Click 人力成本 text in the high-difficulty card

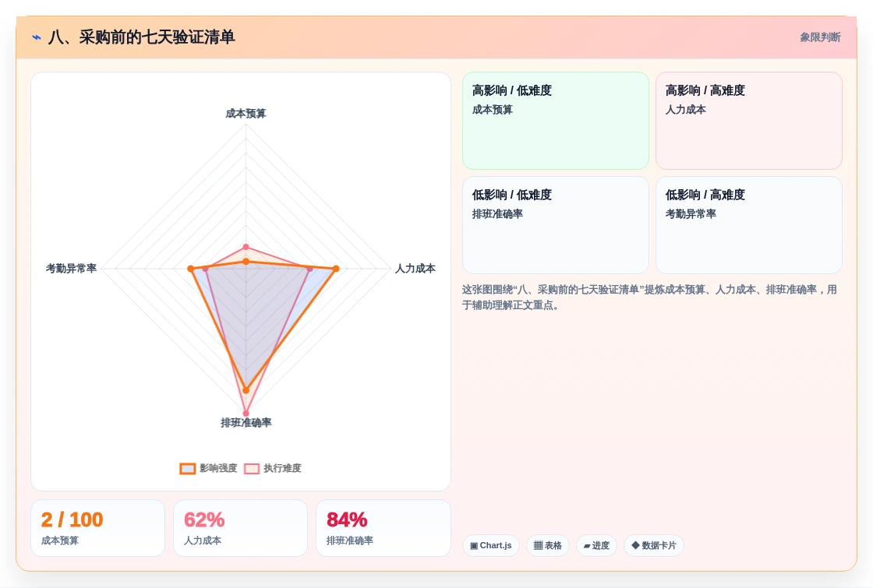685,110
